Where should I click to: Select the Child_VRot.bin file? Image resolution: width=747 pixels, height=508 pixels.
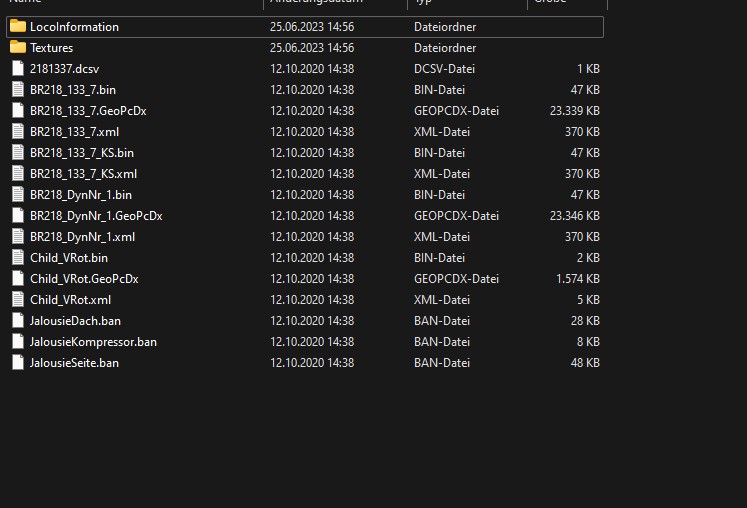(68, 258)
